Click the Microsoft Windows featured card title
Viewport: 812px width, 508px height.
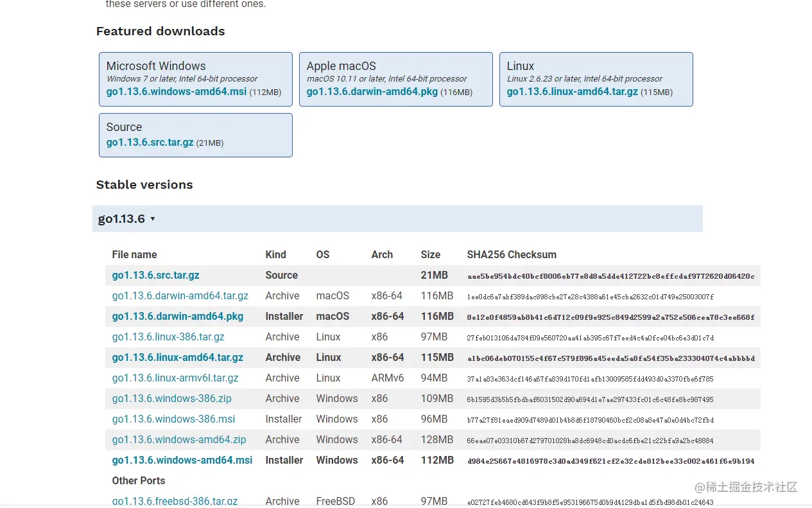tap(156, 66)
